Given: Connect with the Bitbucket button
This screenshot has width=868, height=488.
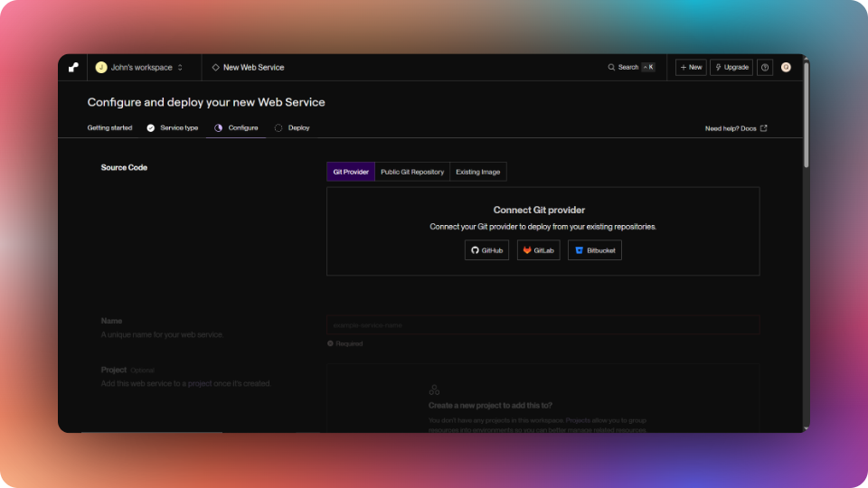Looking at the screenshot, I should pos(595,250).
